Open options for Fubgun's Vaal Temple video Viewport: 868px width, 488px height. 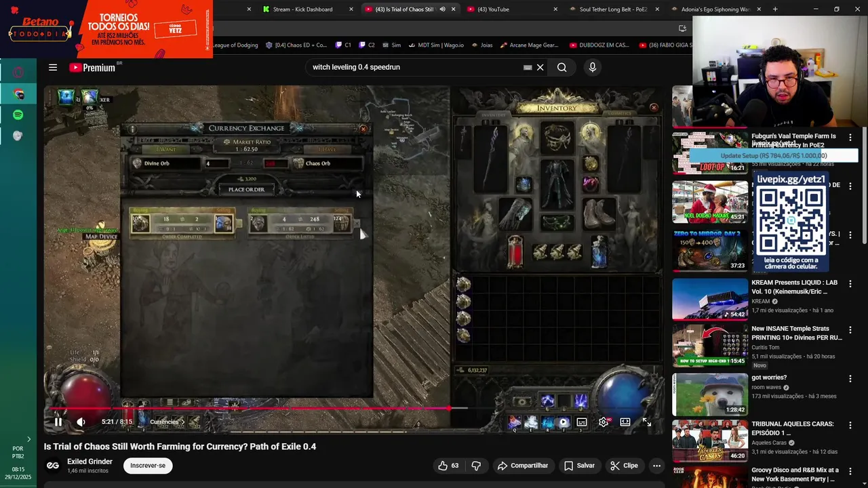(850, 138)
